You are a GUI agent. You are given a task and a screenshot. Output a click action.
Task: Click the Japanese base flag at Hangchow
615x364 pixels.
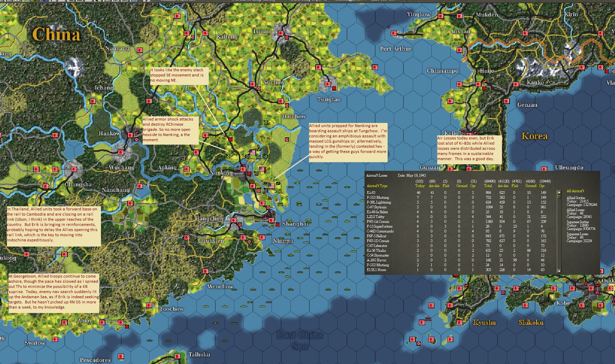point(234,220)
